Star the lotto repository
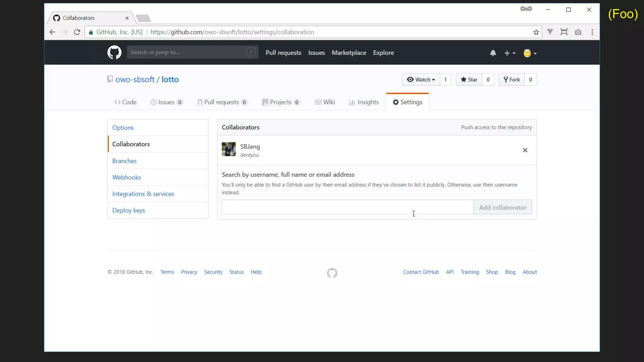Screen dimensions: 644x362 coord(469,80)
